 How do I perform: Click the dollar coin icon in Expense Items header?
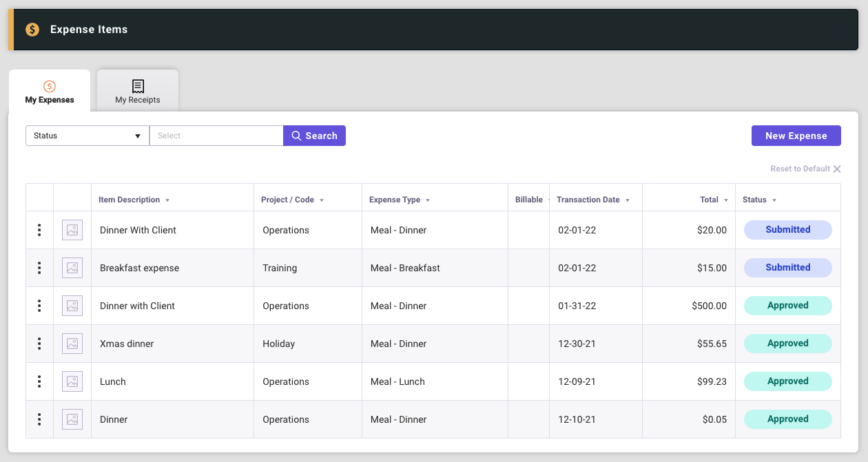tap(32, 30)
